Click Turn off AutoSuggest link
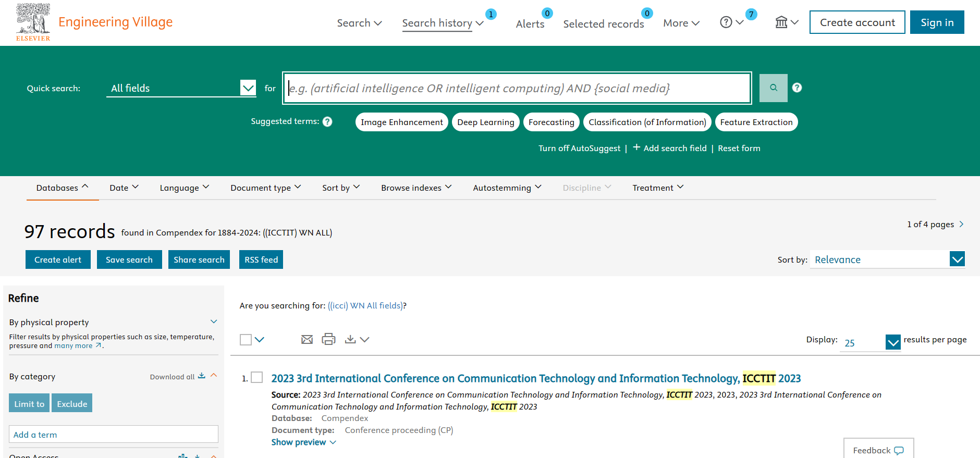 (580, 148)
